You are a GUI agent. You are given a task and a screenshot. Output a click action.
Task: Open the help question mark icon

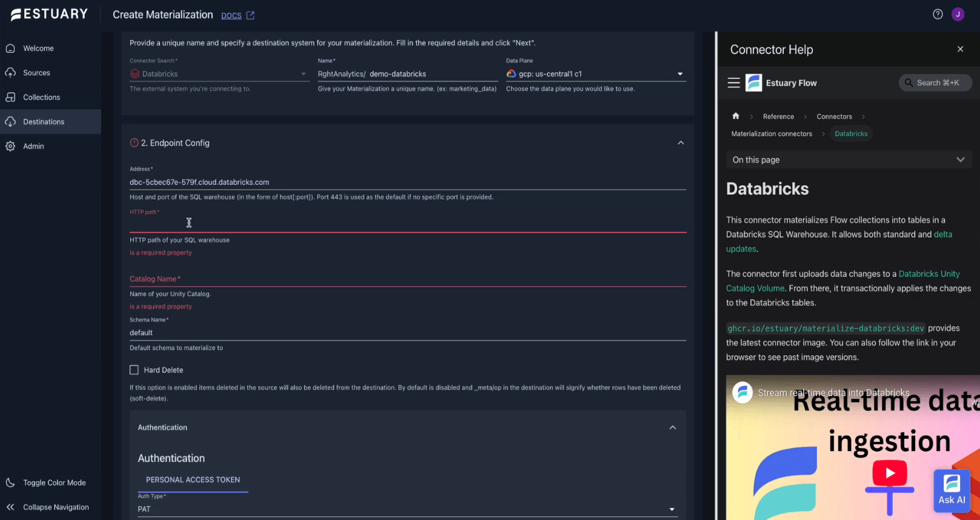[938, 15]
